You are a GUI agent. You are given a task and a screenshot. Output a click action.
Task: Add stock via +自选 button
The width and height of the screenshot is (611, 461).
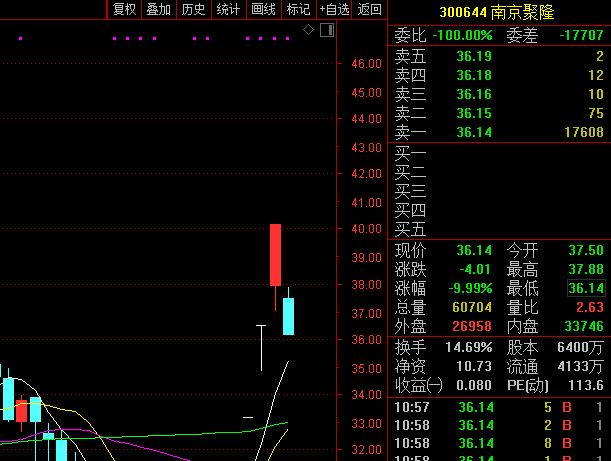tap(334, 9)
